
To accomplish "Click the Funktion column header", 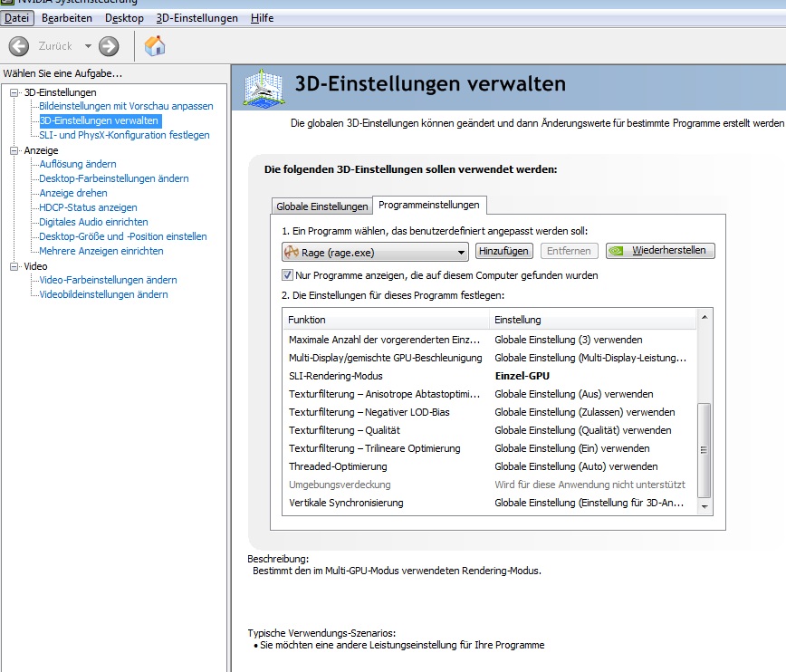I will [x=386, y=320].
